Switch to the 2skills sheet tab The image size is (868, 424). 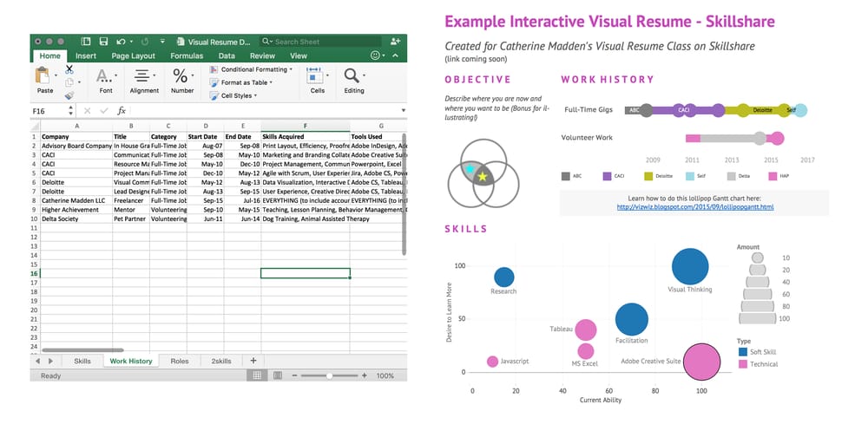point(221,361)
